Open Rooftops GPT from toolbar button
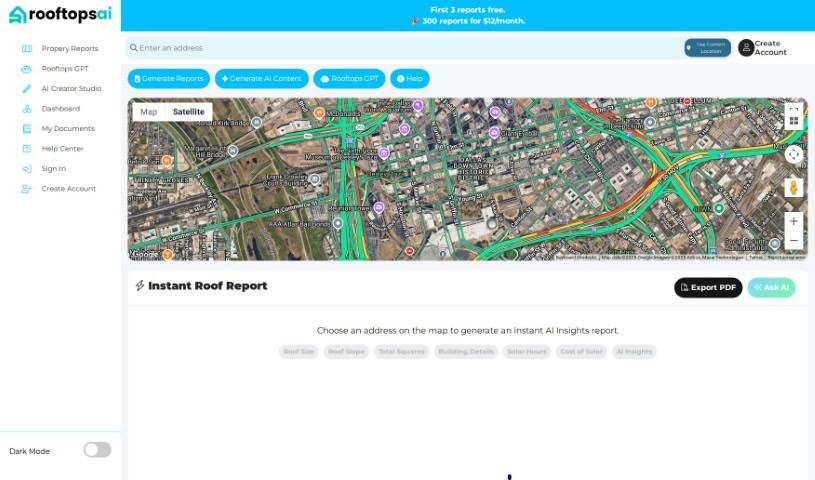Viewport: 815px width, 480px height. click(350, 78)
